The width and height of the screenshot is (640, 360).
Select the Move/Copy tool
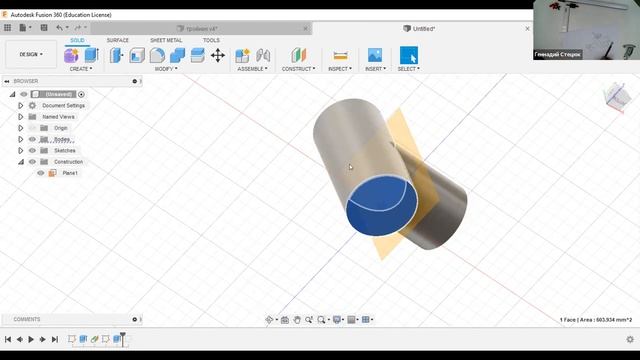tap(218, 55)
